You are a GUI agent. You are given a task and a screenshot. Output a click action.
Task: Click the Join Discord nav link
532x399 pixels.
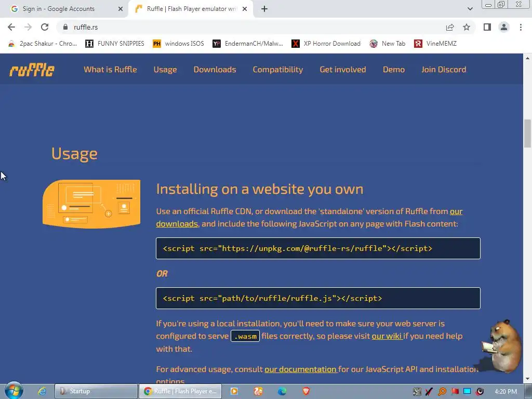444,70
